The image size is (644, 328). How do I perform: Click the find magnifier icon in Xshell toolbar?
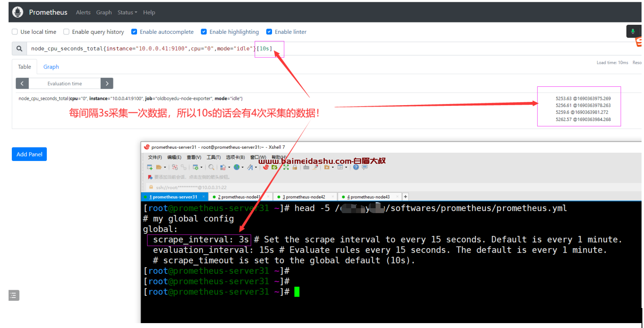[211, 167]
